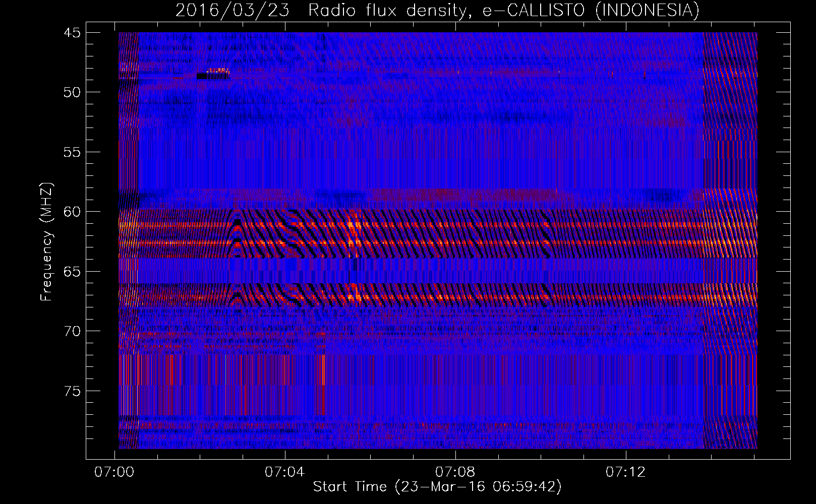Click the 'Start Time (23-Mar-16 06:59:42)' label
Viewport: 816px width, 504px height.
pyautogui.click(x=437, y=487)
